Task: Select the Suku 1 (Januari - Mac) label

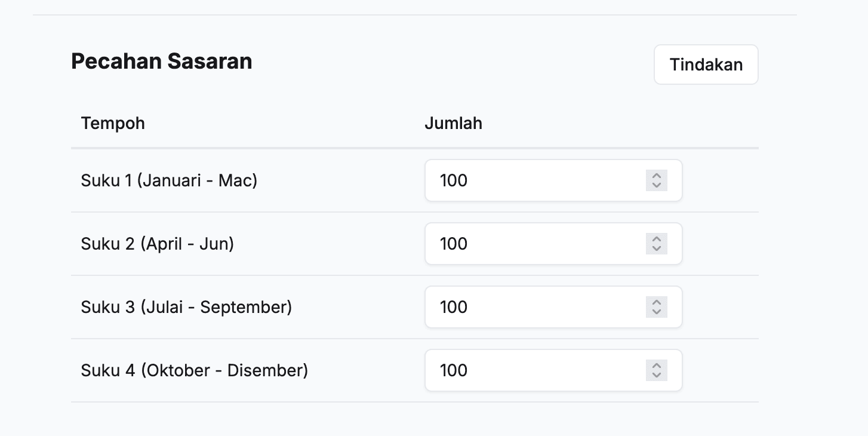Action: (169, 180)
